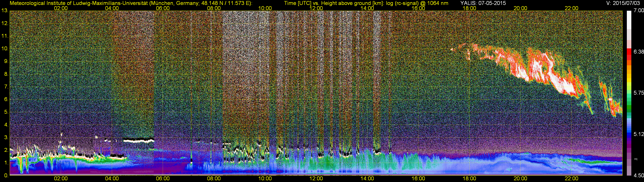The height and width of the screenshot is (182, 644).
Task: Click the '10:00' label on the bottom time axis
Action: [x=265, y=179]
